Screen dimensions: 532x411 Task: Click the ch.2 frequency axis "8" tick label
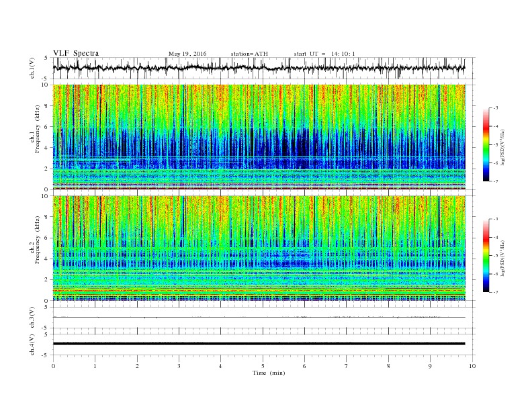tap(47, 217)
